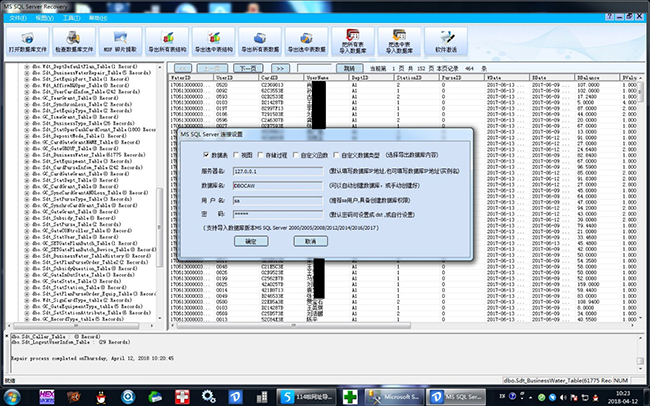Click the tree panel horizontal scrollbar

pos(76,326)
